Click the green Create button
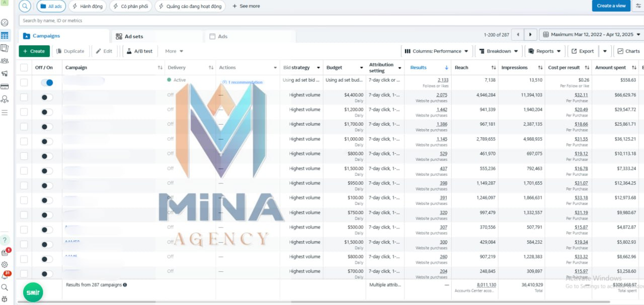 pyautogui.click(x=34, y=51)
